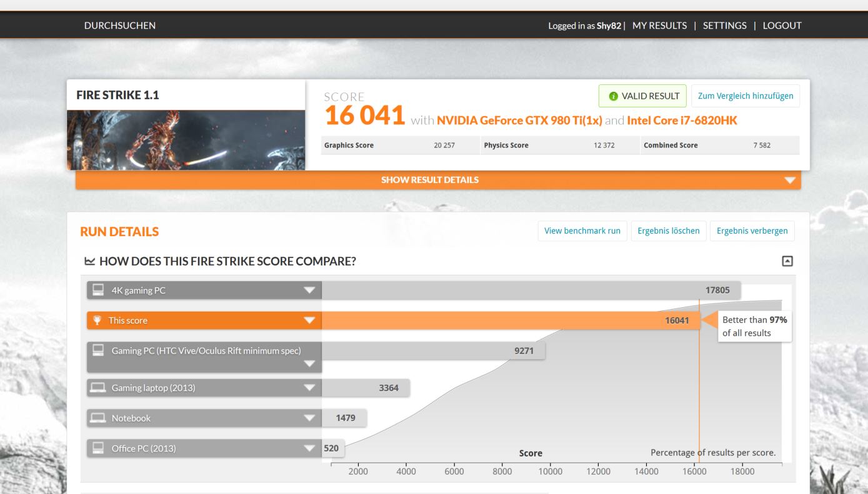Image resolution: width=868 pixels, height=494 pixels.
Task: Click the desktop icon for HTC Vive gaming PC
Action: 99,350
